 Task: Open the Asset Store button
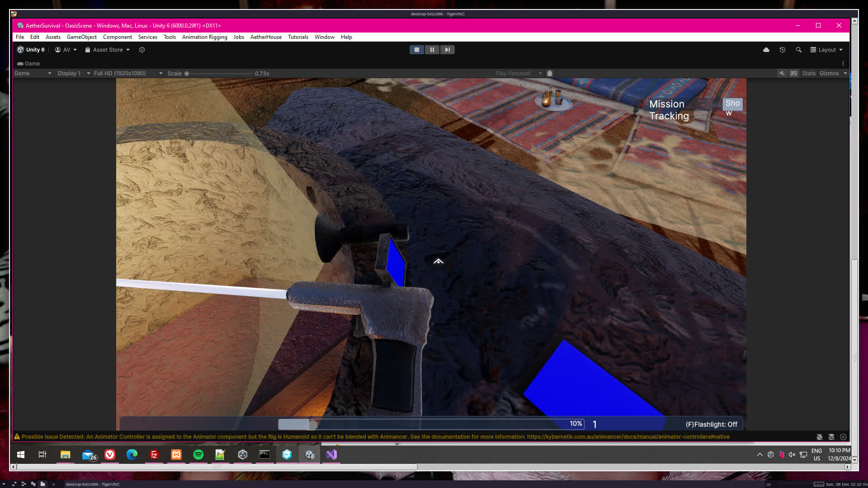tap(108, 50)
